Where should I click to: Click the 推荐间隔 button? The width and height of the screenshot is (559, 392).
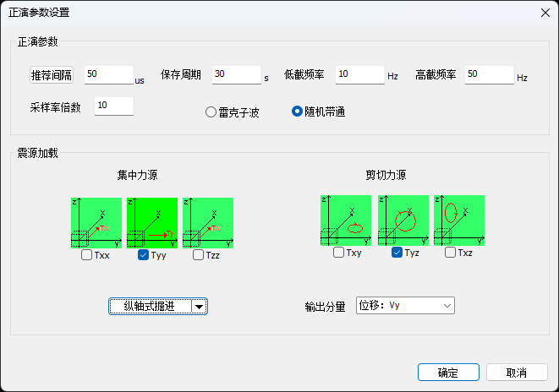coord(52,75)
